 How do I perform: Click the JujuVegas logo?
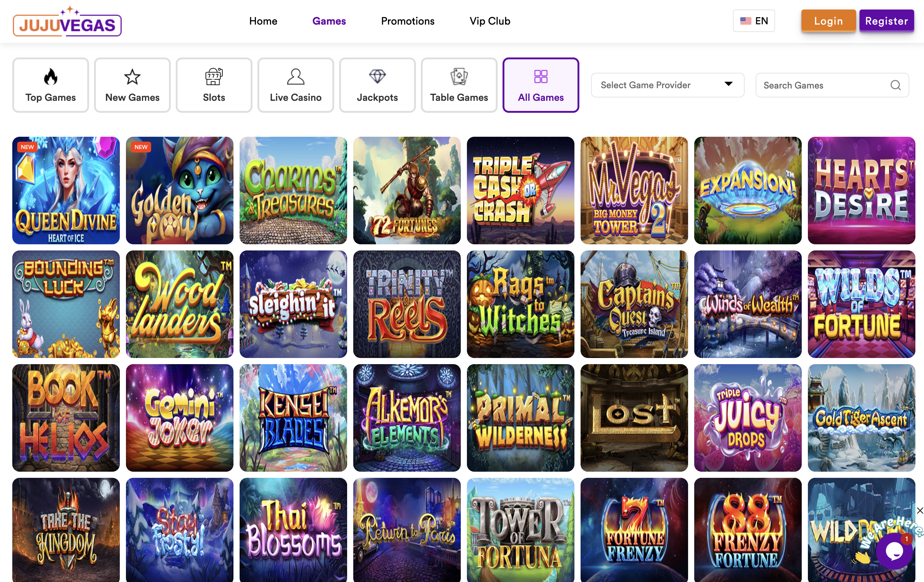coord(67,22)
